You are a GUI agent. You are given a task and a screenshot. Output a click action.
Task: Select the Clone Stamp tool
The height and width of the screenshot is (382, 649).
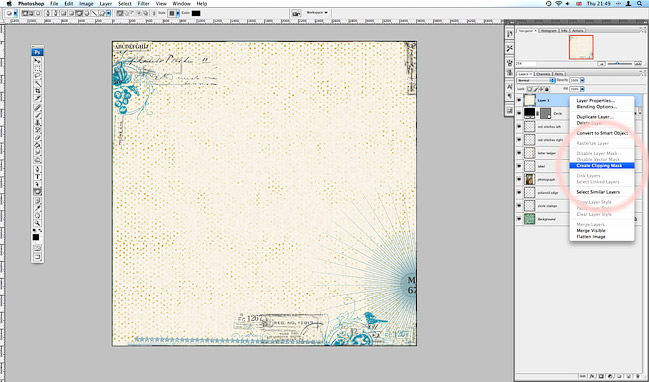[37, 122]
